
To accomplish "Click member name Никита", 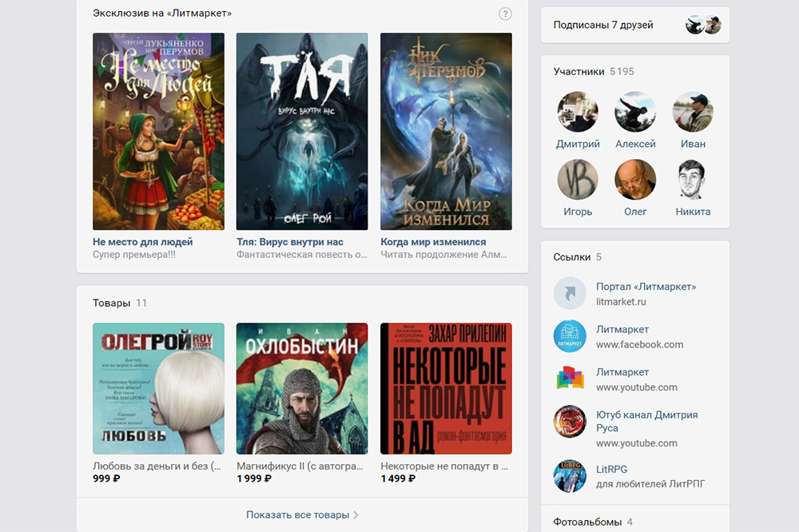I will pos(693,212).
